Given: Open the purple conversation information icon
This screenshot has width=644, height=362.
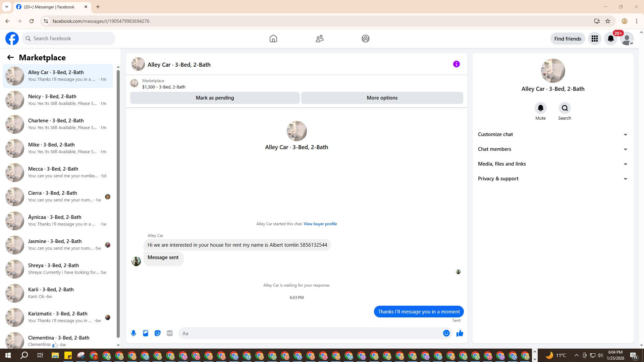Looking at the screenshot, I should (x=457, y=64).
